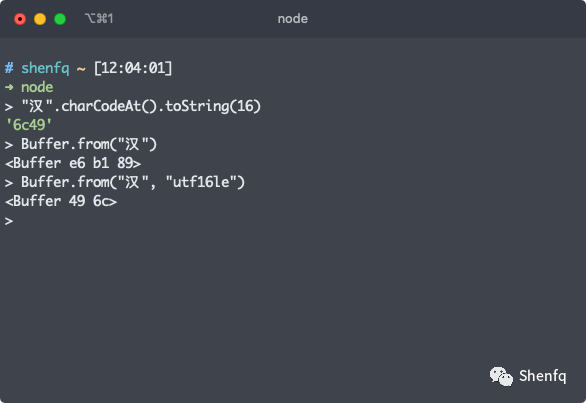The height and width of the screenshot is (403, 586).
Task: Click the blue hash prompt symbol
Action: tap(9, 68)
